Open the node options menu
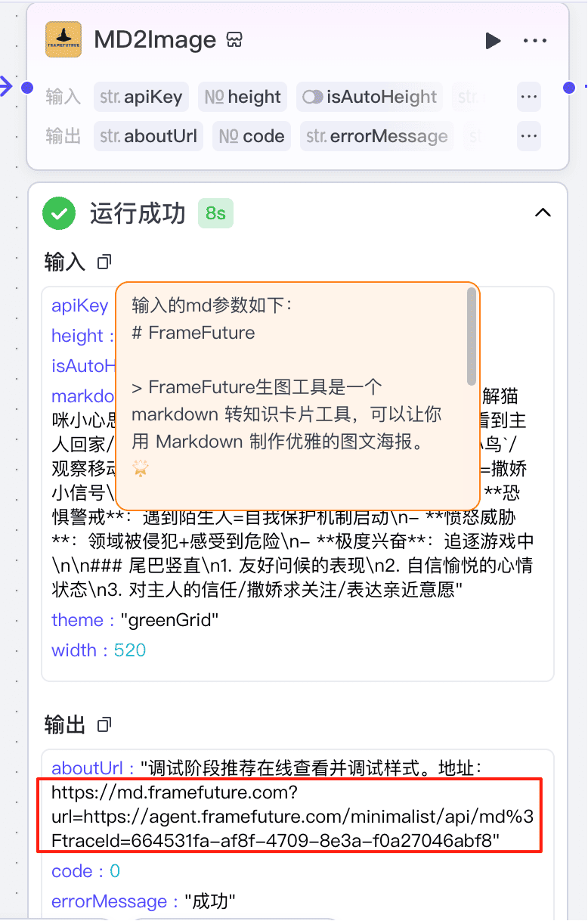Screen dimensions: 588x921 (x=535, y=41)
